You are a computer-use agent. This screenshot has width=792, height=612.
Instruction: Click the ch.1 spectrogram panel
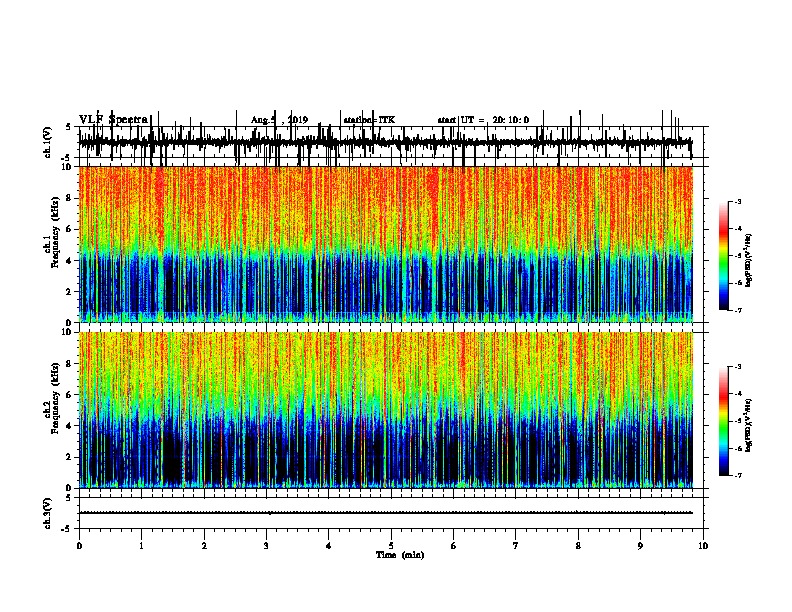coord(386,244)
